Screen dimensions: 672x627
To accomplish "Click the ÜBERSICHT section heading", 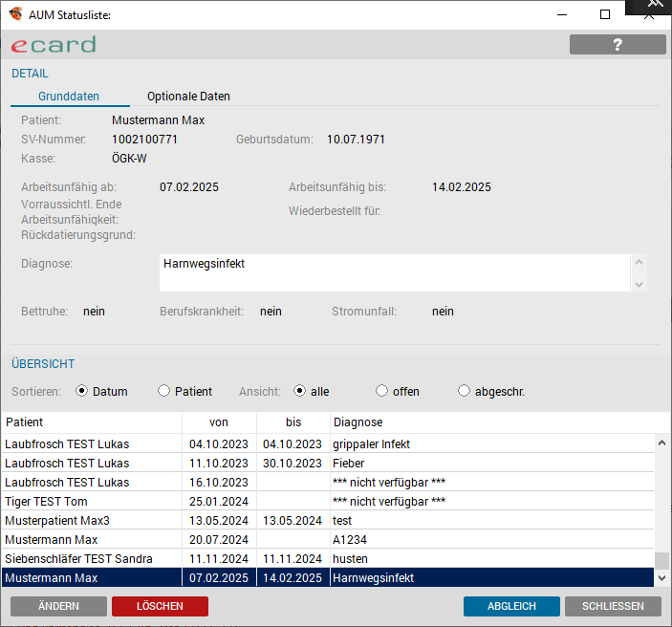I will [43, 364].
